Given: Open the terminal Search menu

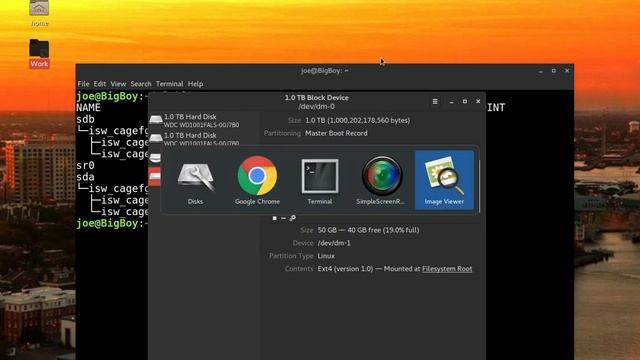Looking at the screenshot, I should click(141, 84).
